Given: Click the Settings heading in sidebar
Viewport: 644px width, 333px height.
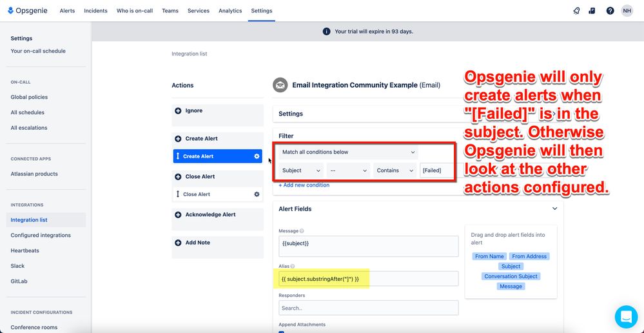Looking at the screenshot, I should 21,38.
